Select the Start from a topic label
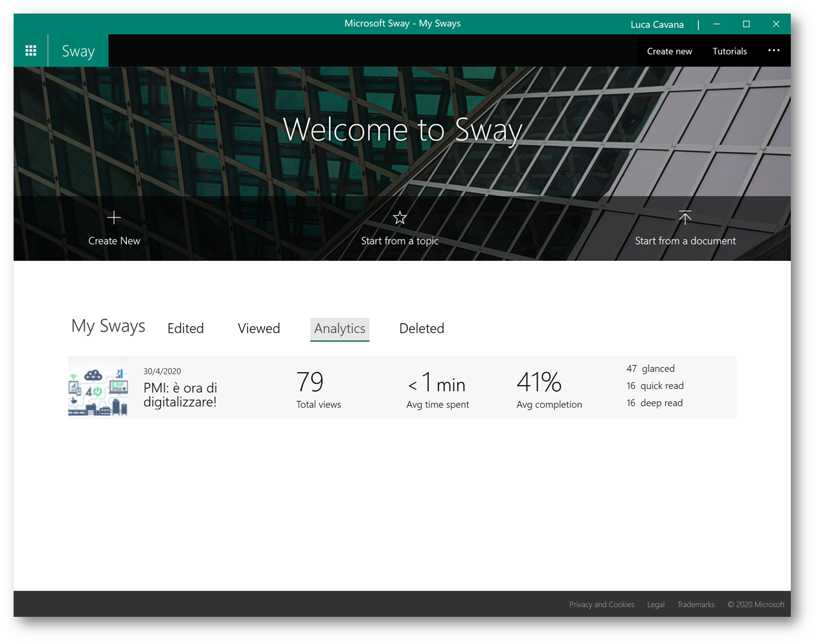 (x=400, y=241)
